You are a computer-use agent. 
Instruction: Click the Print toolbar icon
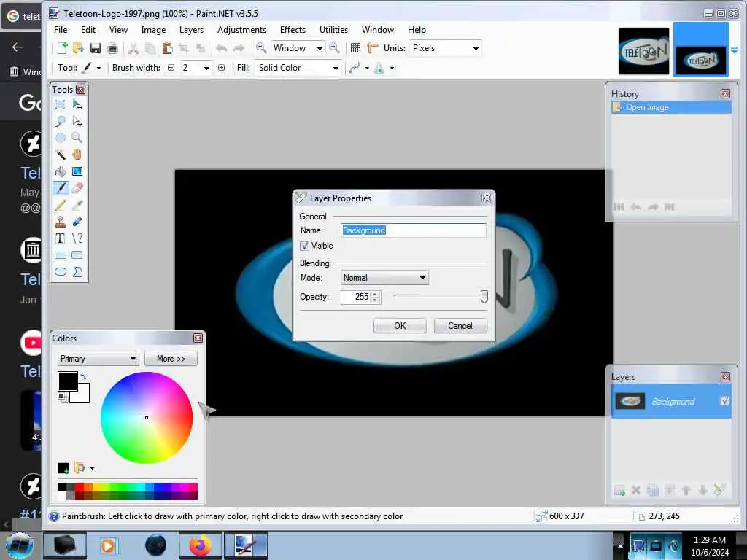[x=112, y=48]
